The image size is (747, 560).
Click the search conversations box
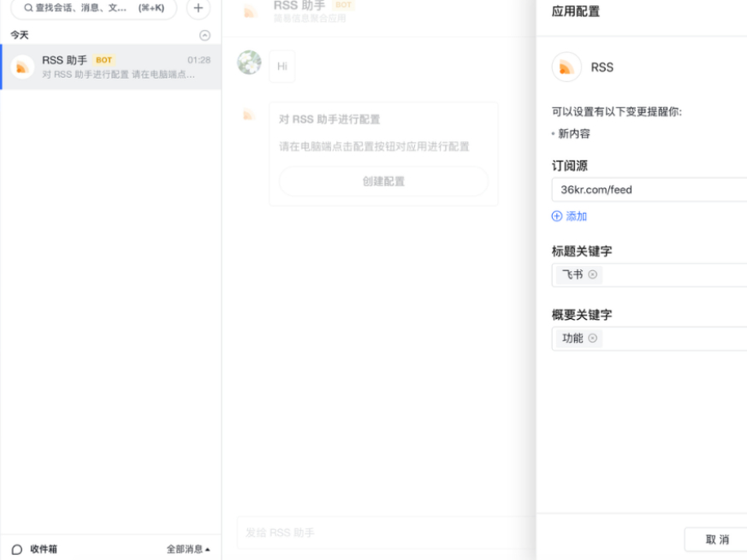tap(93, 8)
